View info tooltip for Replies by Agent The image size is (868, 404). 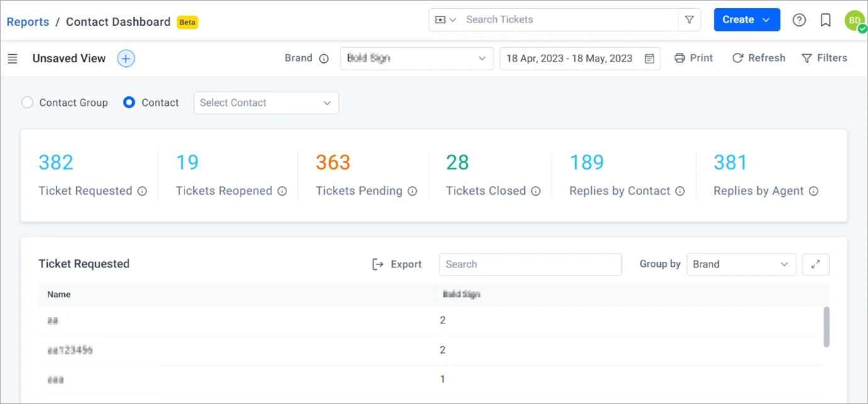[814, 191]
